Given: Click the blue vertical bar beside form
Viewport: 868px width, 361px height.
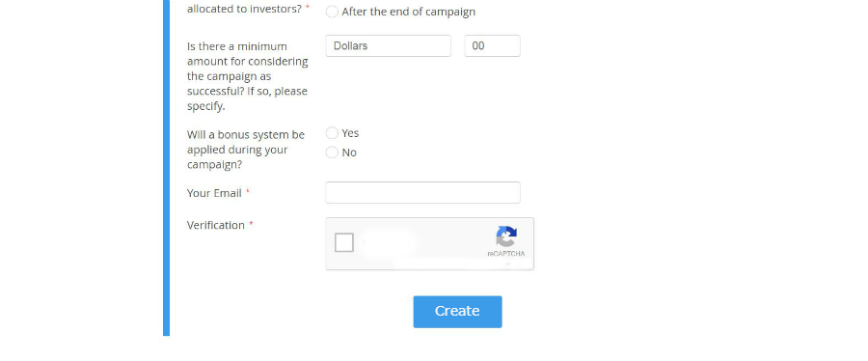Looking at the screenshot, I should pos(166,168).
